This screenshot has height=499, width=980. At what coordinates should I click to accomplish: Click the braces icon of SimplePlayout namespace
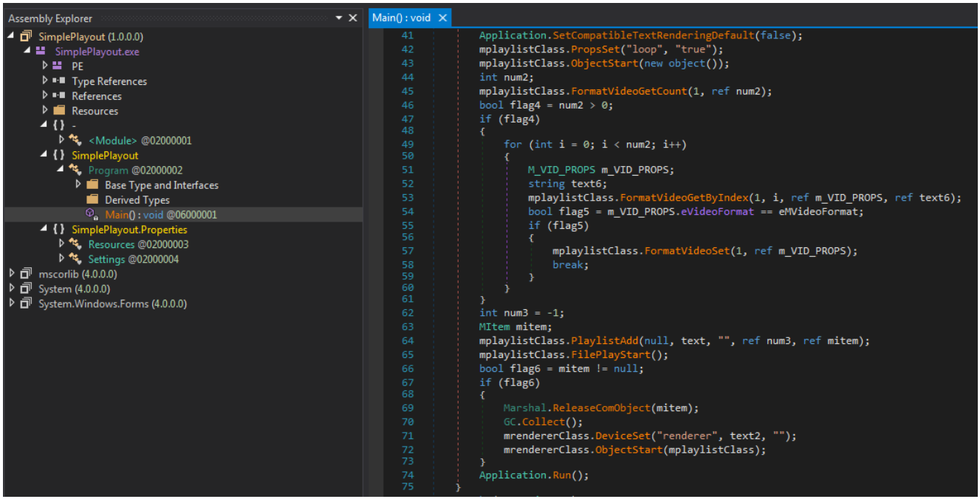click(x=59, y=155)
